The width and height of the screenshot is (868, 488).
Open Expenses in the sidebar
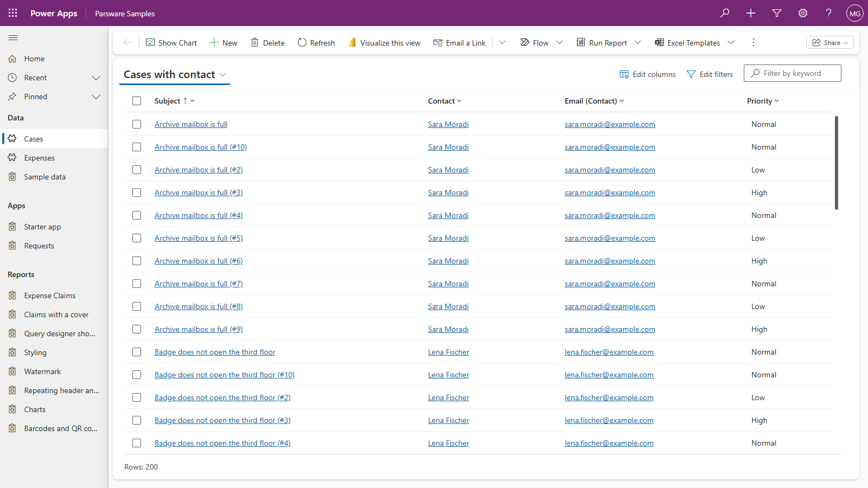click(x=54, y=158)
